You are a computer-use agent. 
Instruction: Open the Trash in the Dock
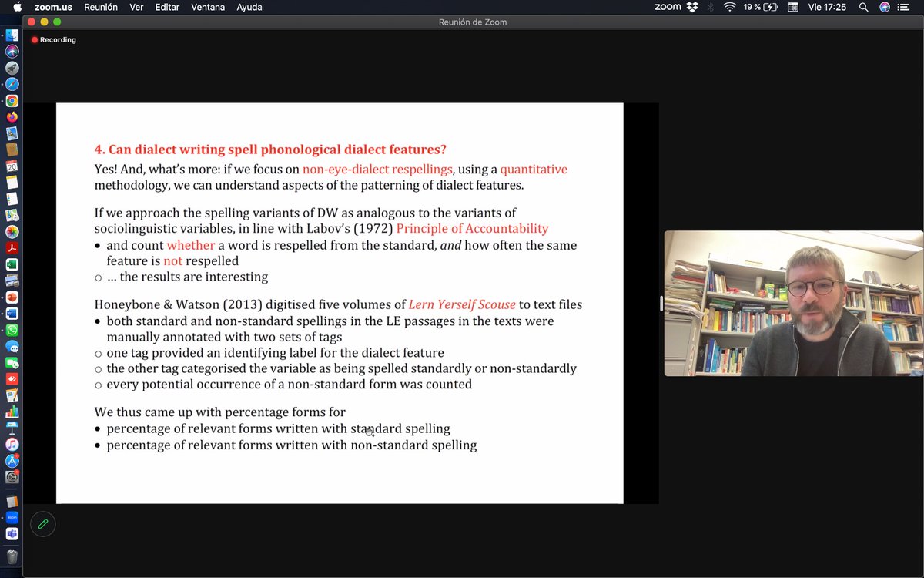click(x=12, y=556)
